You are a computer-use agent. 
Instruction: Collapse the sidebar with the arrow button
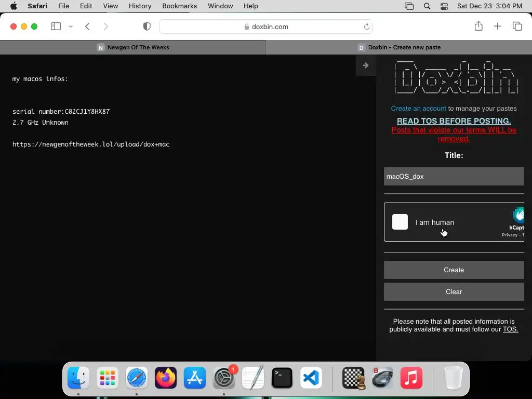365,65
